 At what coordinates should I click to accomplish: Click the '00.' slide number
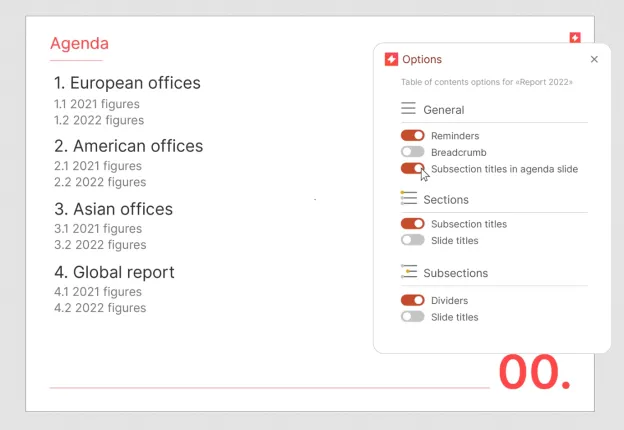pos(535,372)
